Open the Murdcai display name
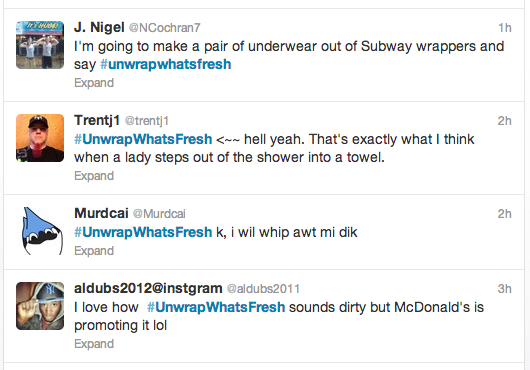530x370 pixels. click(101, 213)
